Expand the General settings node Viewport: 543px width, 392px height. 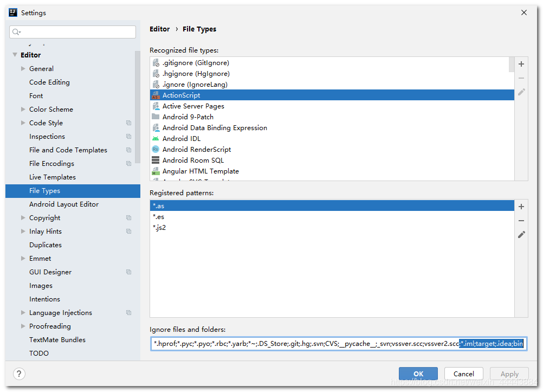tap(23, 69)
